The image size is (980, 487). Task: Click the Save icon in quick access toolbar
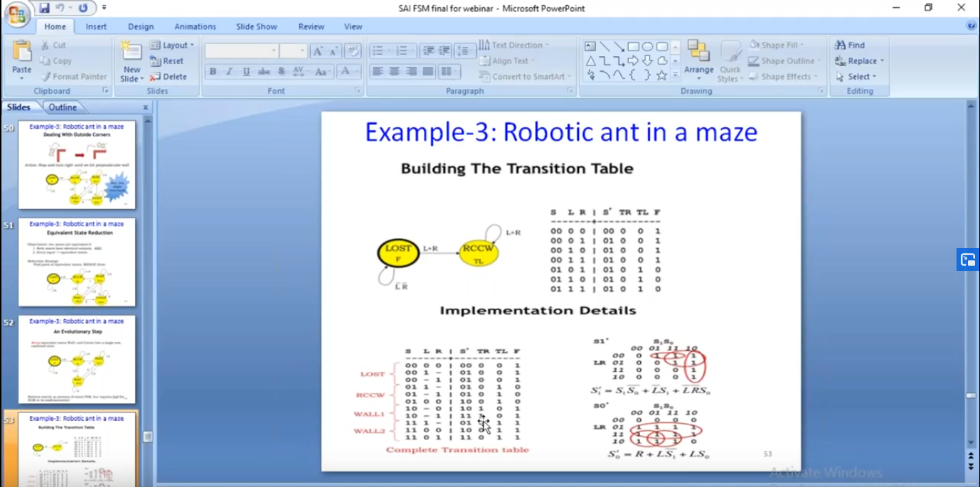click(45, 8)
